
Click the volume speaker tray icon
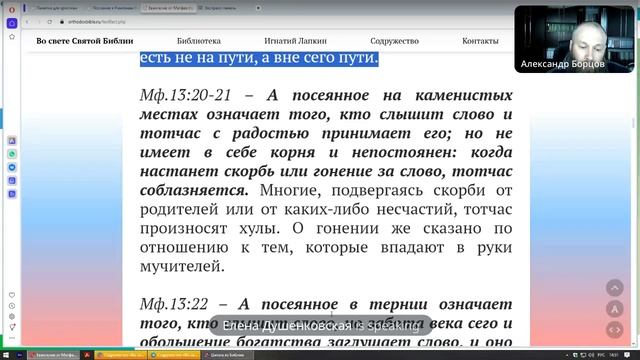tap(591, 356)
